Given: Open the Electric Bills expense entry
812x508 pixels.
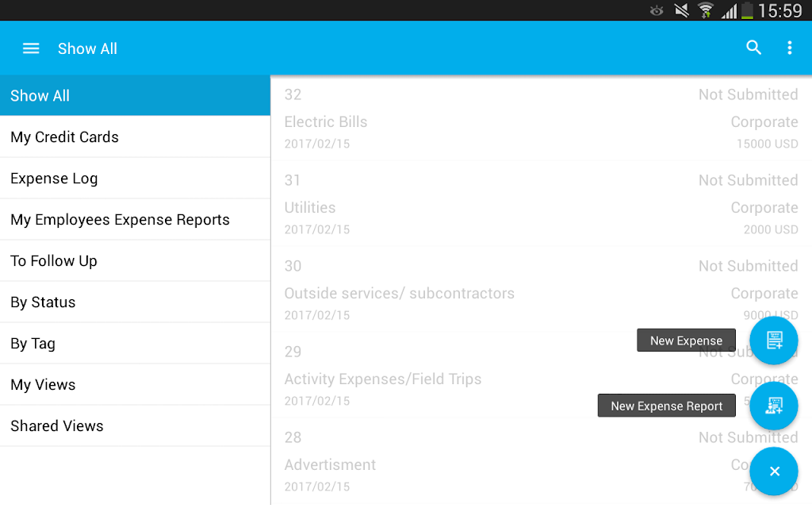Looking at the screenshot, I should [x=541, y=118].
